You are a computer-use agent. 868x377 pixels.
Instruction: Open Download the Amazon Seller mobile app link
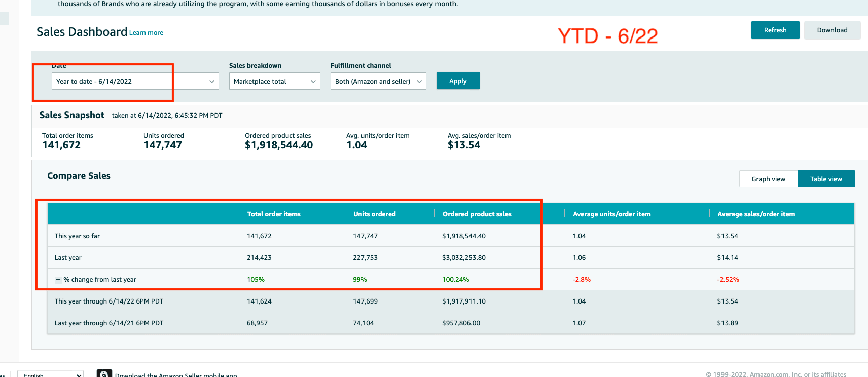[176, 375]
